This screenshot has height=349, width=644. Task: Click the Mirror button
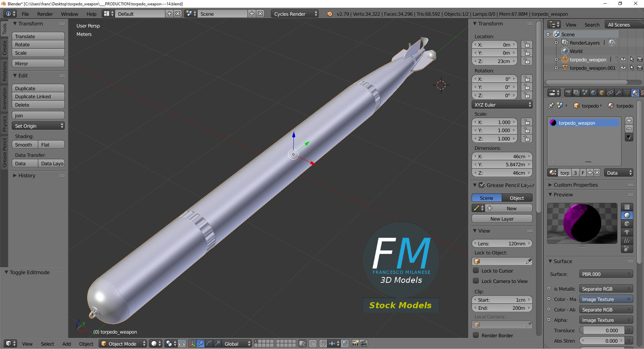[38, 63]
